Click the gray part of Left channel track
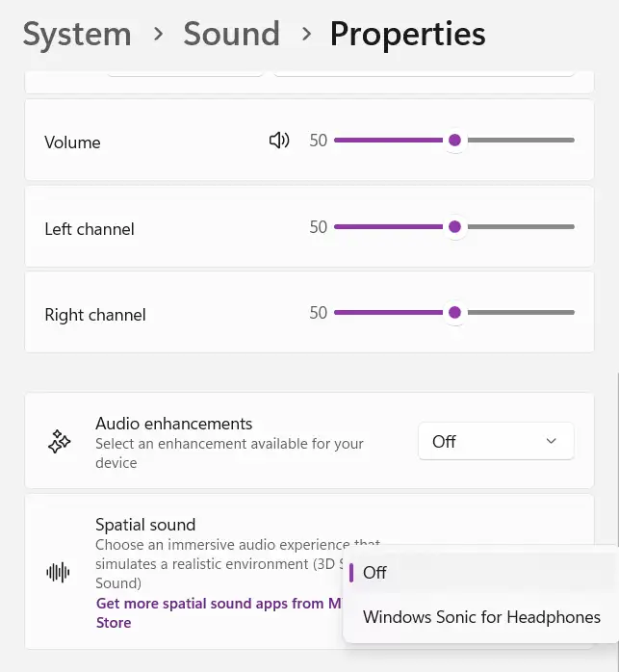619x672 pixels. pyautogui.click(x=520, y=227)
